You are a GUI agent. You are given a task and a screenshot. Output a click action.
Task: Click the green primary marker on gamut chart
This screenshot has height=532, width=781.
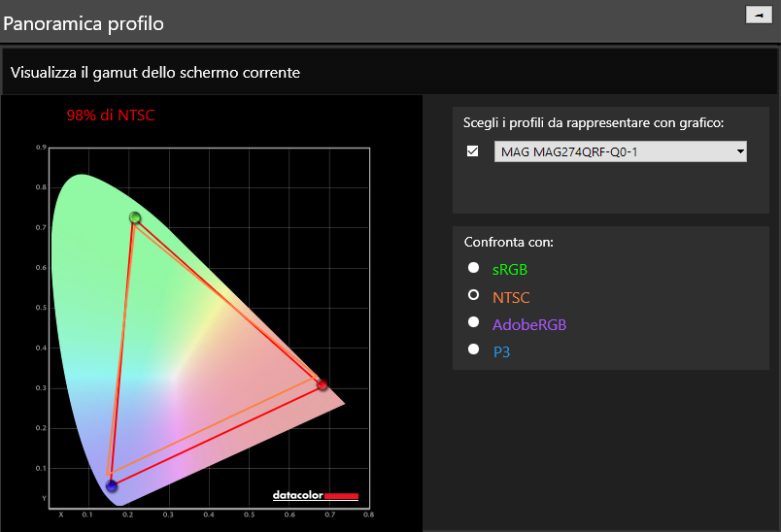tap(135, 217)
